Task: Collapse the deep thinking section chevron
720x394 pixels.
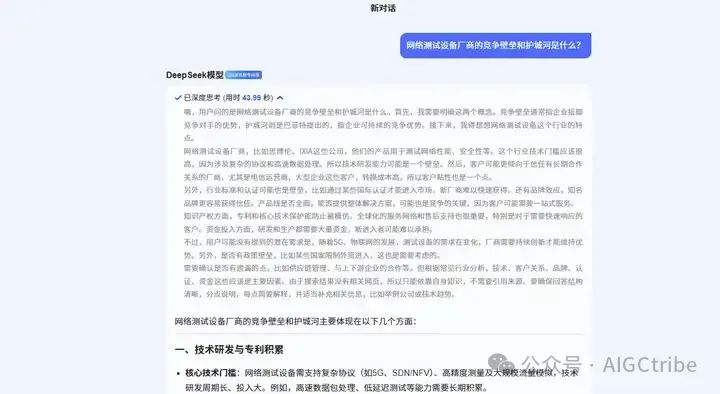Action: (280, 98)
